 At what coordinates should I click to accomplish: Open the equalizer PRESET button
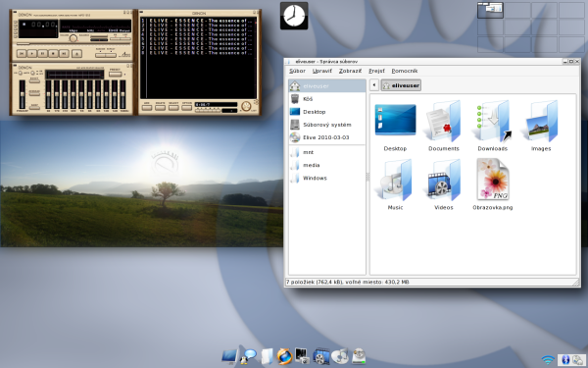(115, 74)
